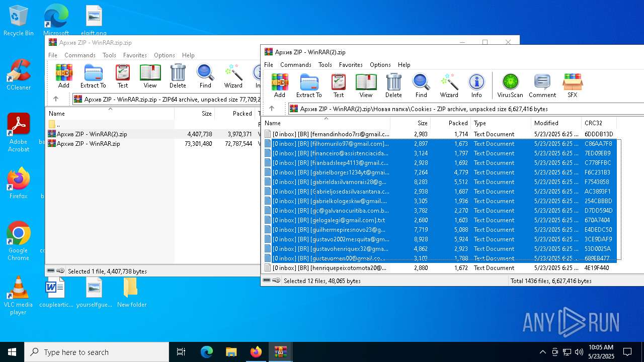Click the Comment toolbar icon
Screen dimensions: 644x362
(542, 85)
